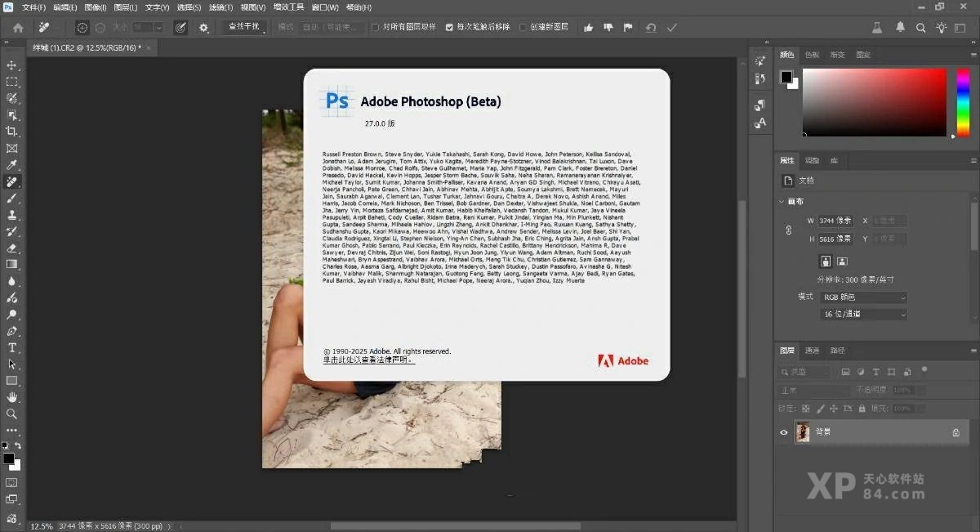Open the Color panel flyout menu
The image size is (980, 532).
pyautogui.click(x=973, y=55)
